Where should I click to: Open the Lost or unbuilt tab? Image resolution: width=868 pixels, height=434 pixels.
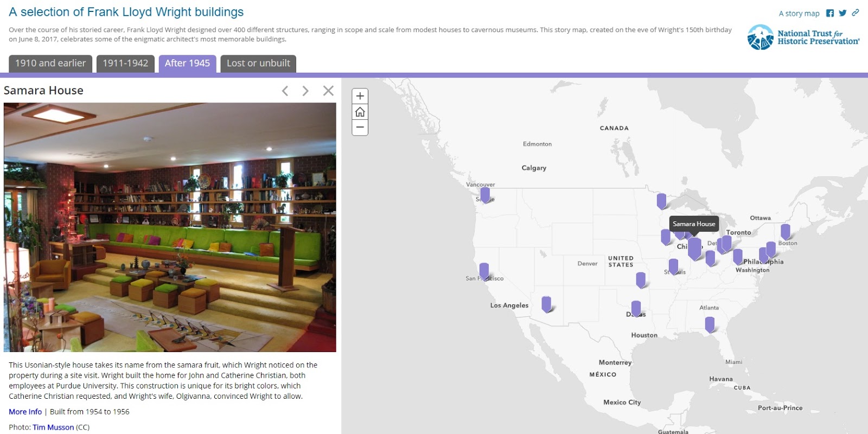point(258,63)
